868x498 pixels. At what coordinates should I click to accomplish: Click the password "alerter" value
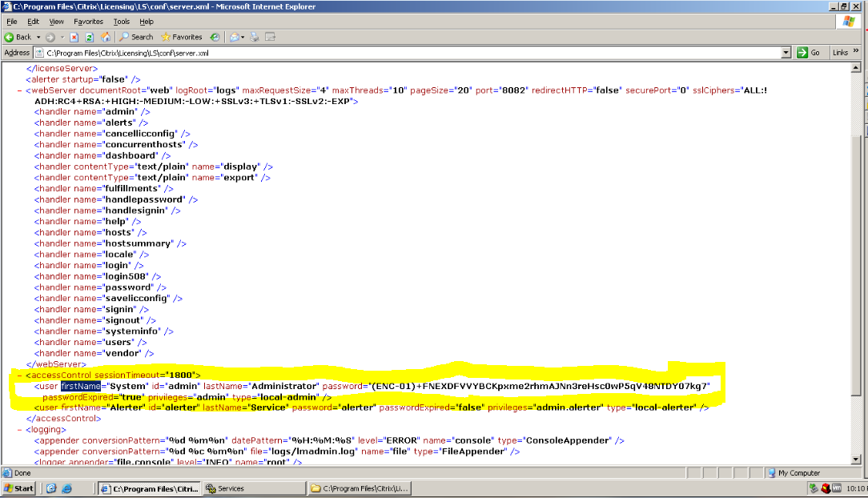[357, 408]
